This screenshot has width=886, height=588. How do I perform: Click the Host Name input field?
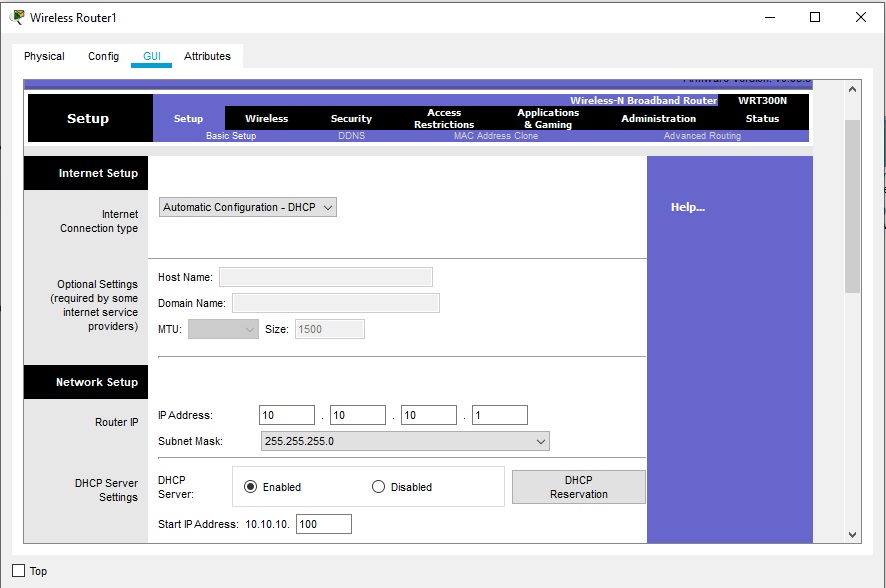point(326,277)
